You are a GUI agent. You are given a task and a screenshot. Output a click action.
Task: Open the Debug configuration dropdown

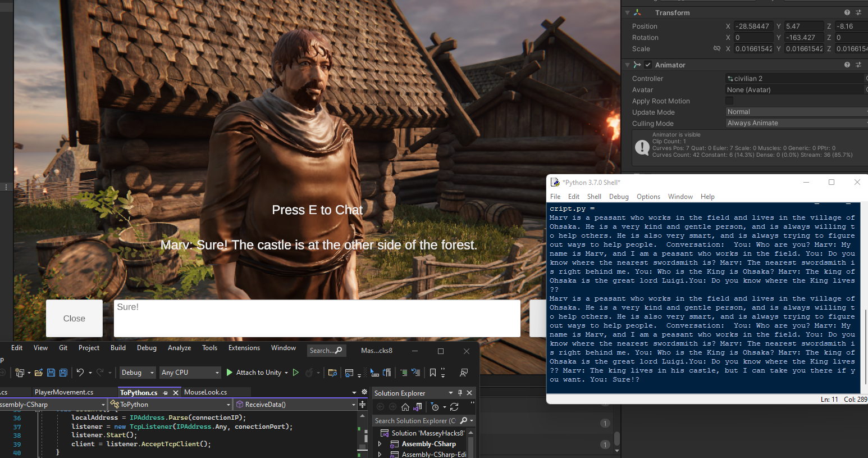tap(138, 373)
